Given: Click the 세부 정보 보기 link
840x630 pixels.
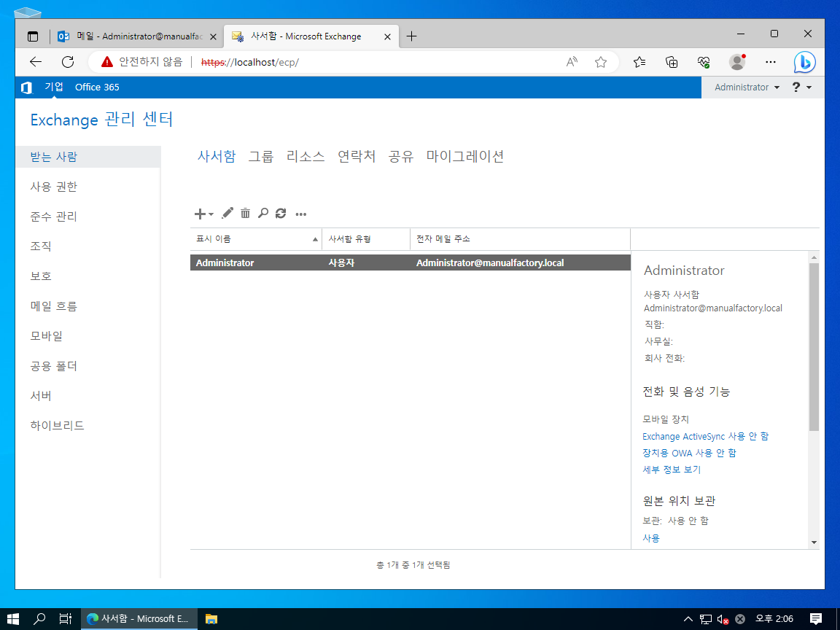Looking at the screenshot, I should 672,470.
